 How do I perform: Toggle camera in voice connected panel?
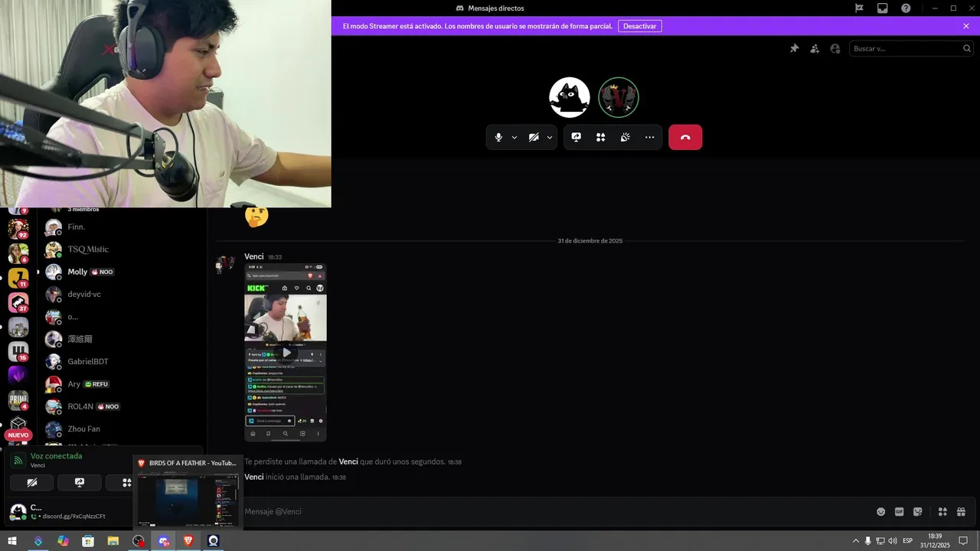coord(32,482)
